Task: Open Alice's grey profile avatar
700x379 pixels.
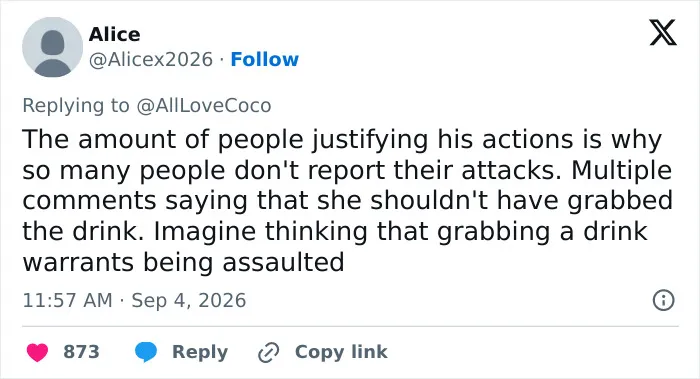Action: [x=53, y=47]
